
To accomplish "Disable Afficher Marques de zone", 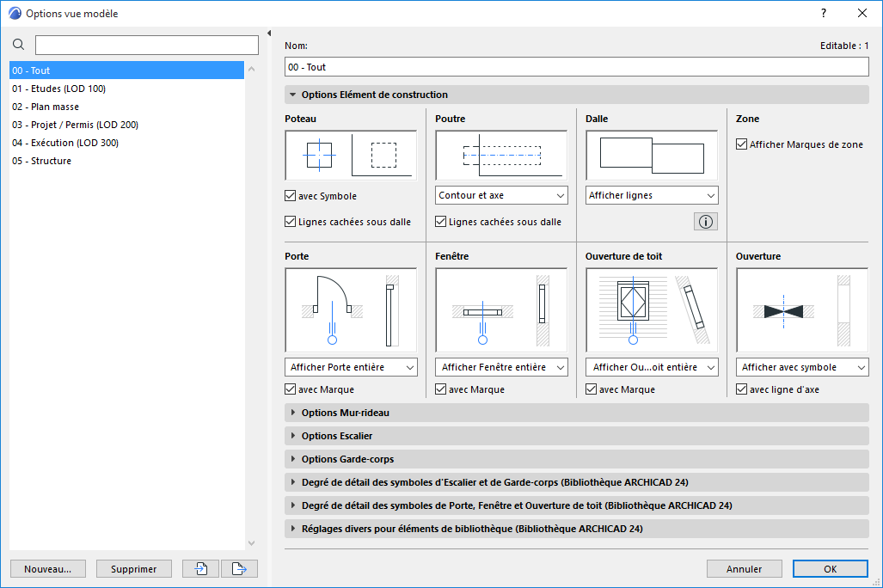I will (x=741, y=144).
